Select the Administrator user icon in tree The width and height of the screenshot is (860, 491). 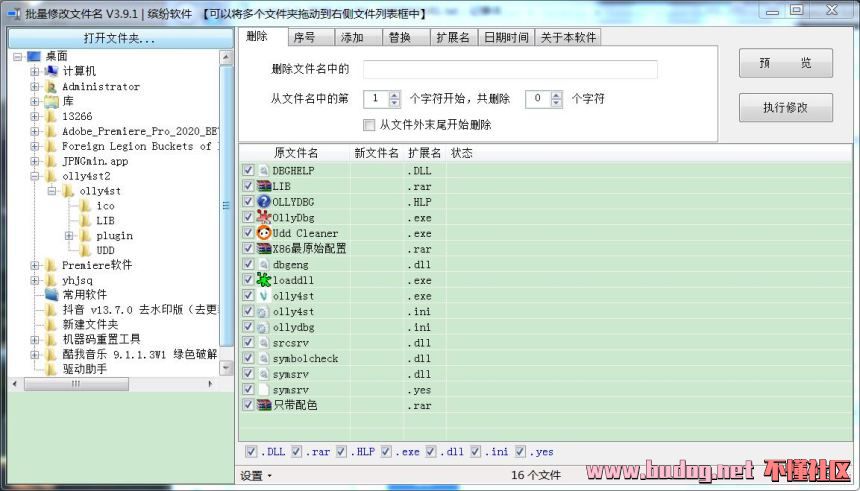click(x=51, y=87)
